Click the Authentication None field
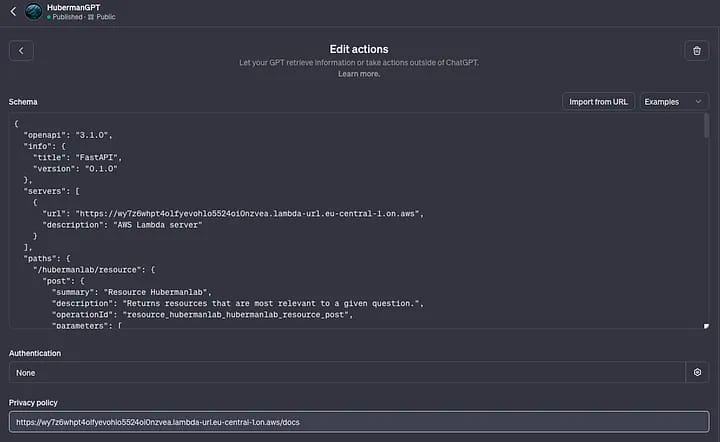The width and height of the screenshot is (720, 442). point(347,372)
